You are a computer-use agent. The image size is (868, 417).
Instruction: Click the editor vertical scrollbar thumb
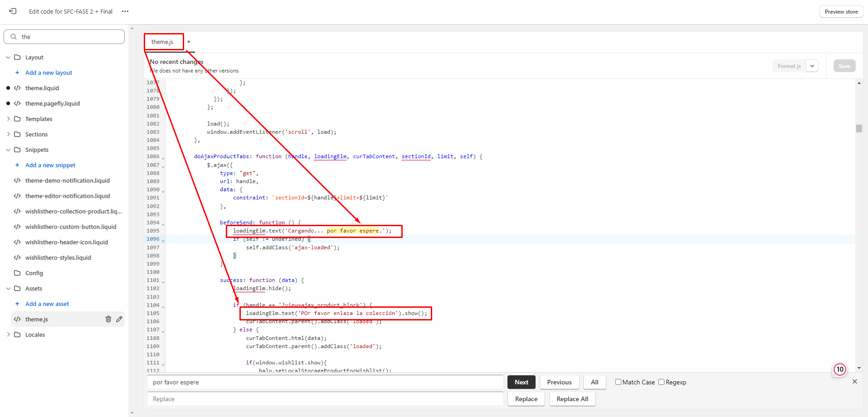click(x=859, y=128)
